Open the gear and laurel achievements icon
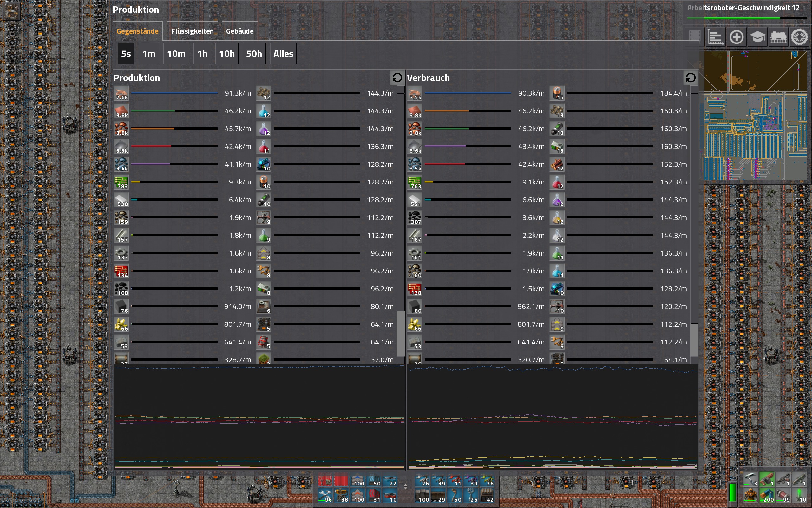Image resolution: width=812 pixels, height=508 pixels. (x=800, y=37)
